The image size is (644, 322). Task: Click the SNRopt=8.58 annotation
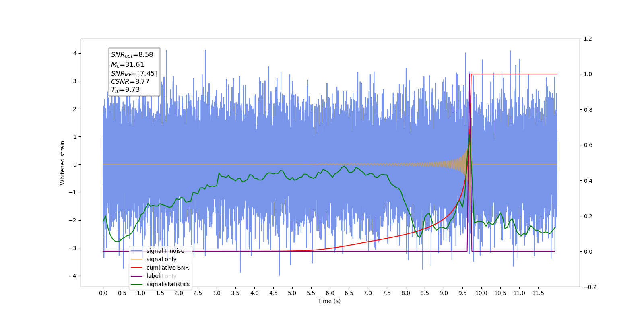click(132, 55)
